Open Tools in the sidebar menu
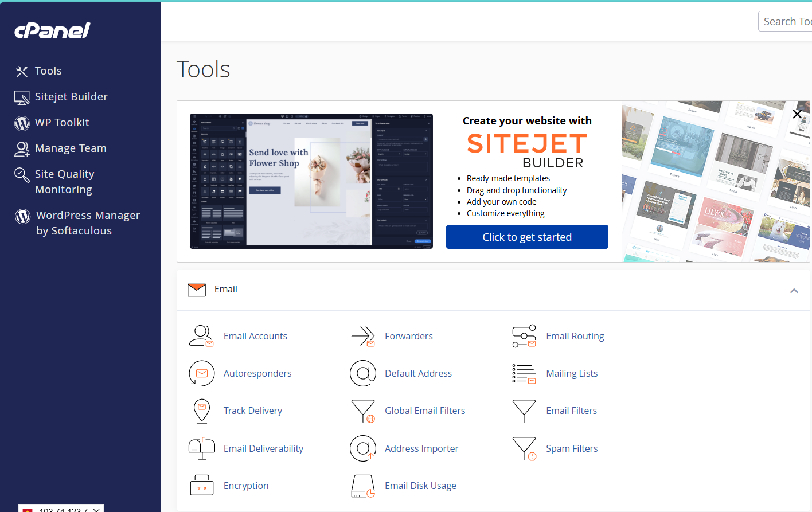The image size is (812, 512). (x=48, y=71)
